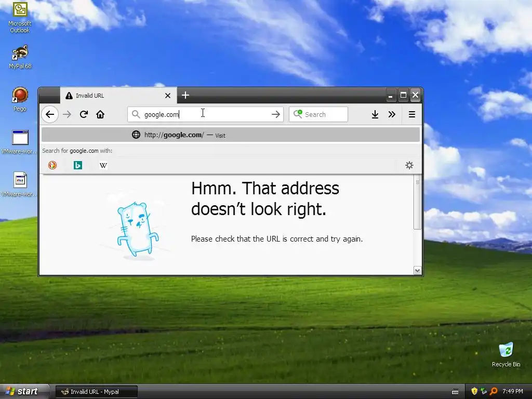The image size is (532, 399).
Task: Open the hamburger menu
Action: pyautogui.click(x=412, y=114)
